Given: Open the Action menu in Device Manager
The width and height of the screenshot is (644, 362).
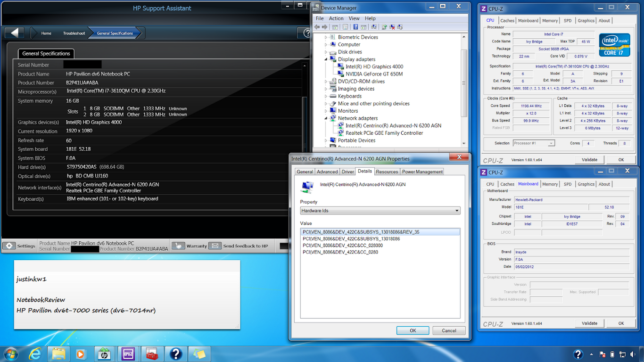Looking at the screenshot, I should [x=336, y=18].
